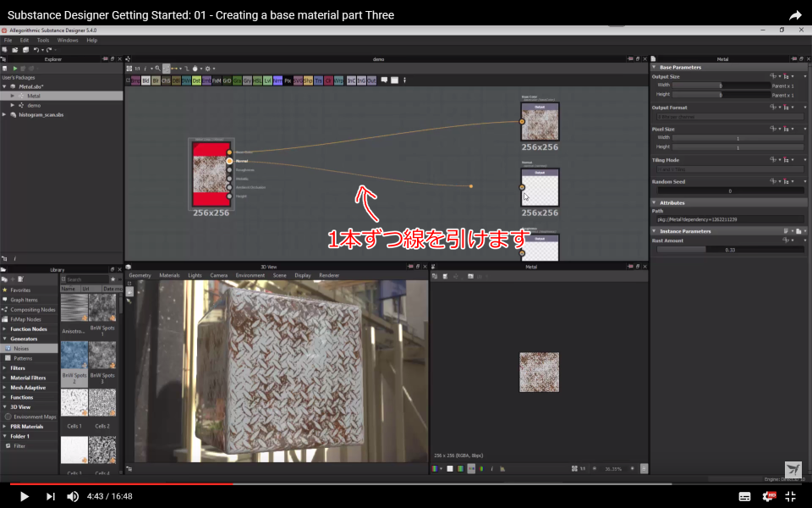Add a Shape node (Shp) from toolbar

pos(308,81)
